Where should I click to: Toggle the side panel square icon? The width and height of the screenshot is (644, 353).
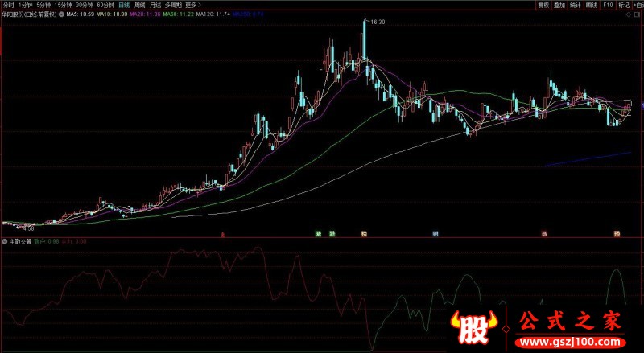click(638, 14)
